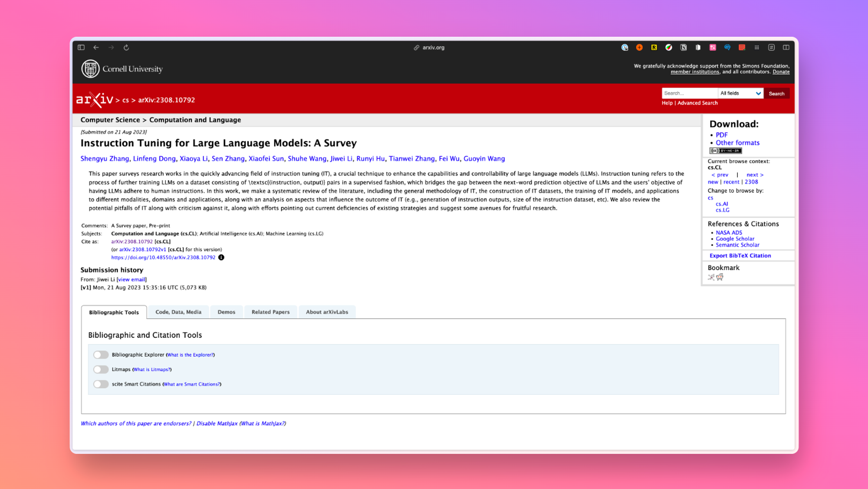Click the DOI info icon
The image size is (868, 489).
point(221,258)
